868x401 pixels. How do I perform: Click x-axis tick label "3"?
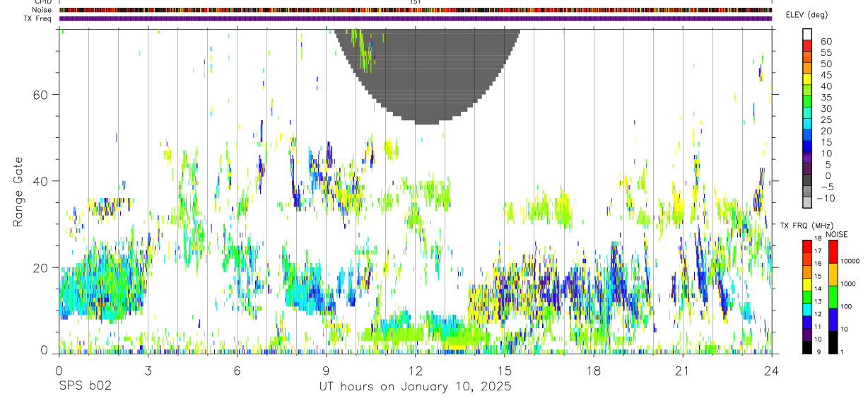click(147, 371)
